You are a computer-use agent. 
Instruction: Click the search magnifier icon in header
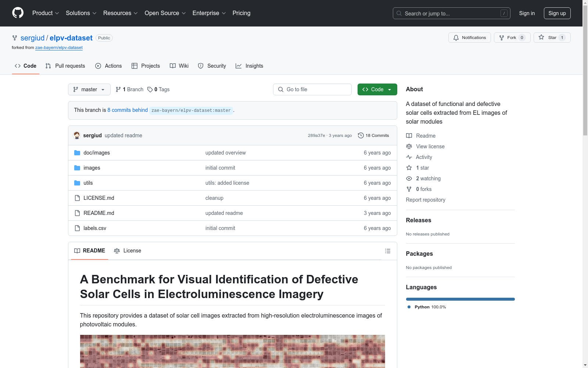click(x=399, y=13)
